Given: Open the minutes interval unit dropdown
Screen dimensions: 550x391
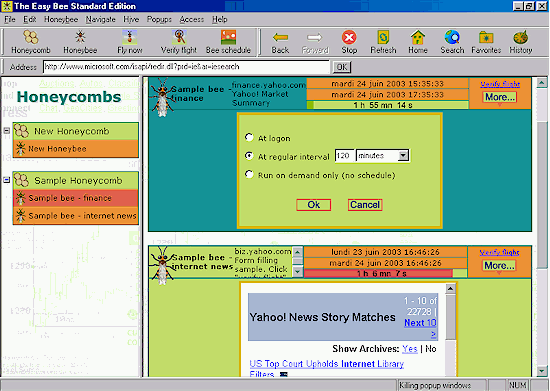Looking at the screenshot, I should point(403,155).
